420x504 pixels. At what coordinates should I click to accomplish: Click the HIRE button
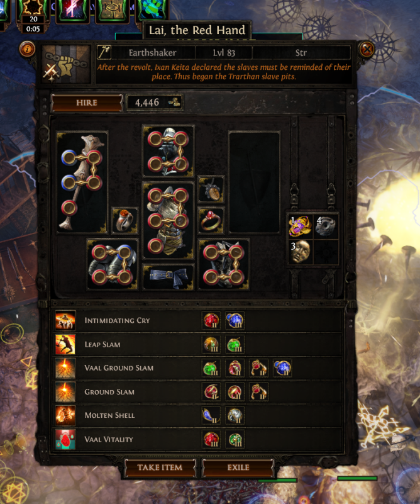pos(87,103)
